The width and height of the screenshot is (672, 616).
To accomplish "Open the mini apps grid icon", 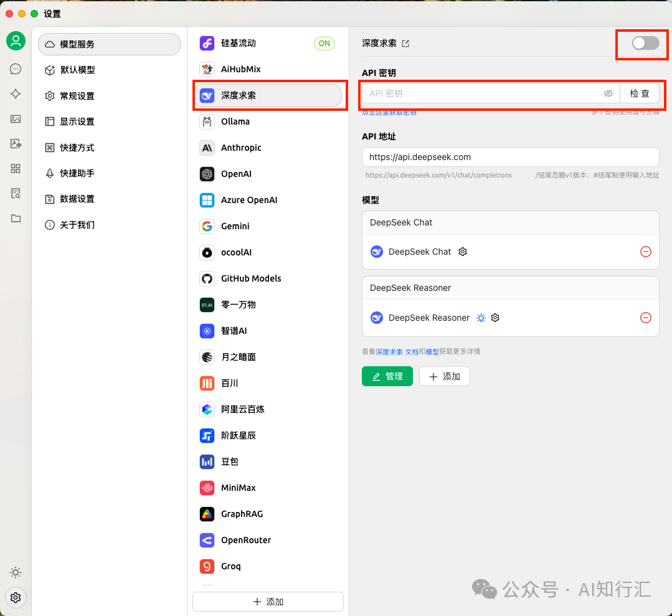I will click(16, 168).
